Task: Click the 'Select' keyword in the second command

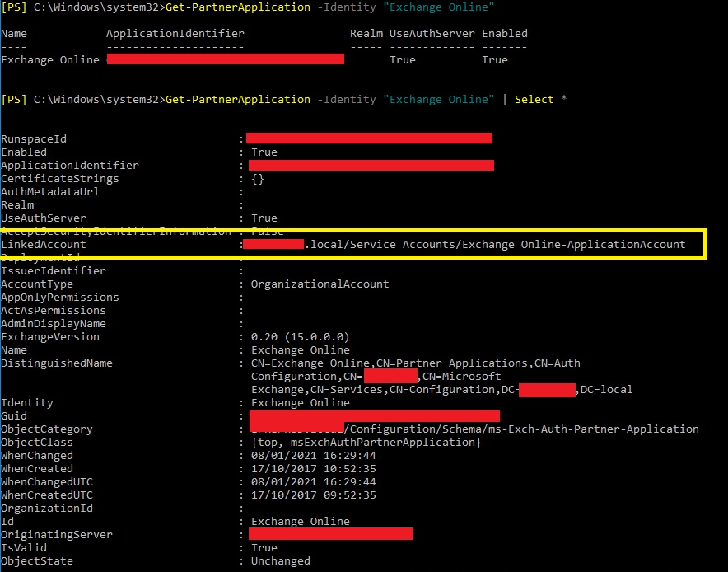Action: tap(534, 100)
